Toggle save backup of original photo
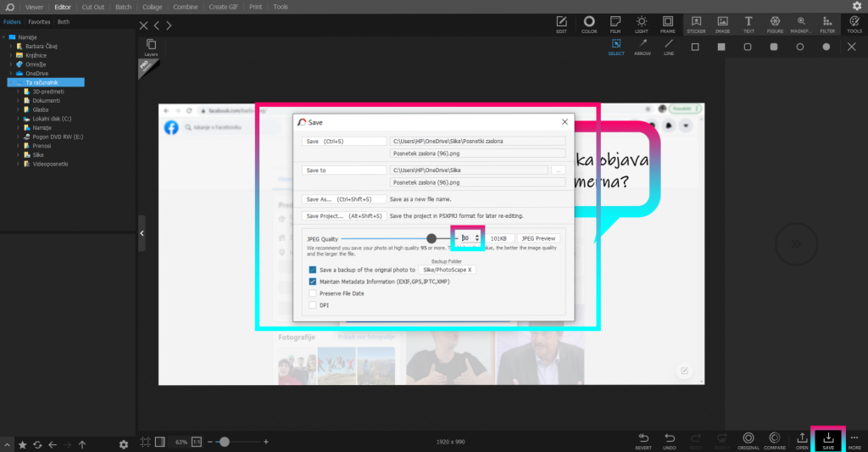 click(313, 270)
